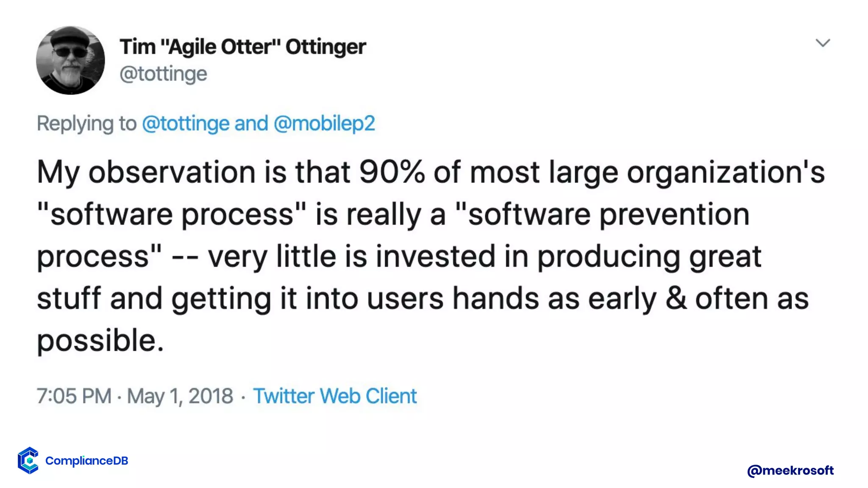This screenshot has width=868, height=488.
Task: Click the final word "possible." in the tweet
Action: (100, 341)
